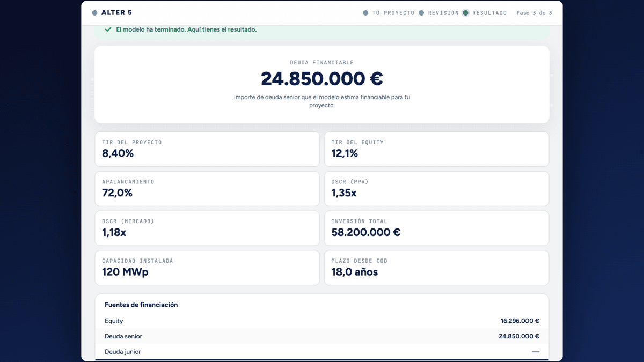Click the 'Paso 3 de 3' indicator
644x362 pixels.
(x=534, y=13)
